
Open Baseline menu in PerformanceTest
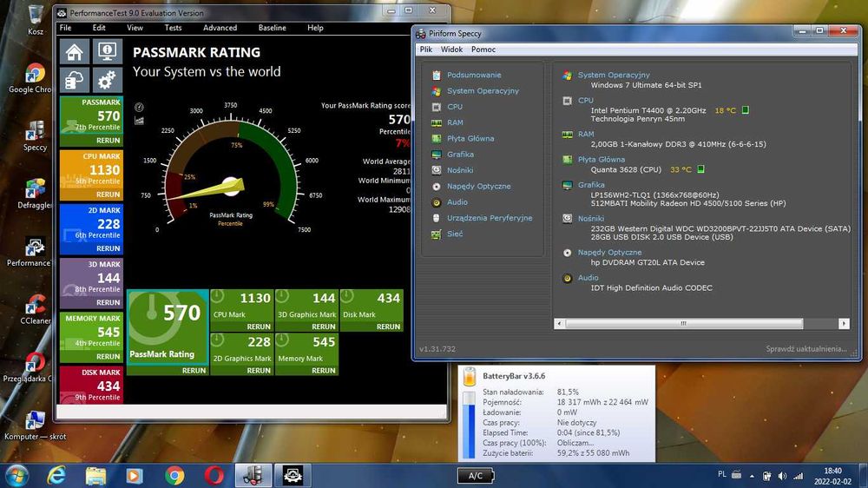click(272, 28)
